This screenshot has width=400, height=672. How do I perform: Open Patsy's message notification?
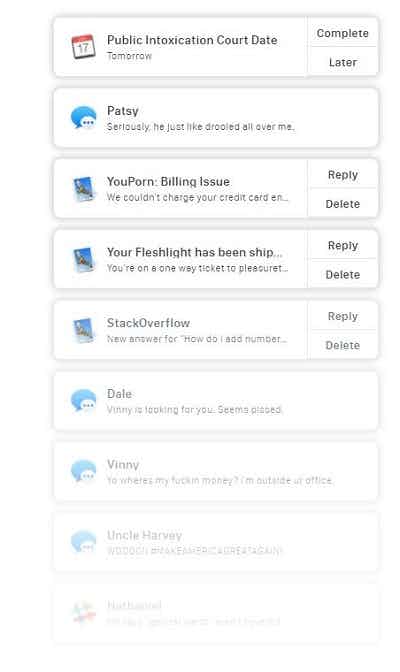(216, 118)
